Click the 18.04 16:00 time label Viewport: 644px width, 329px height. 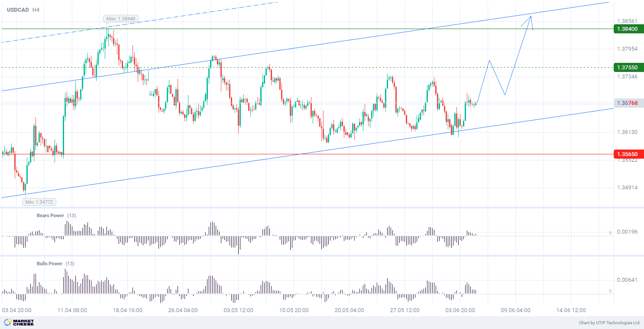click(x=128, y=310)
